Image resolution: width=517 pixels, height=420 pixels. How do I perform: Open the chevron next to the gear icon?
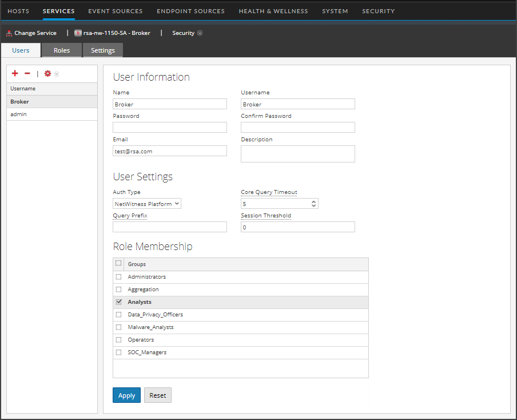pos(56,73)
